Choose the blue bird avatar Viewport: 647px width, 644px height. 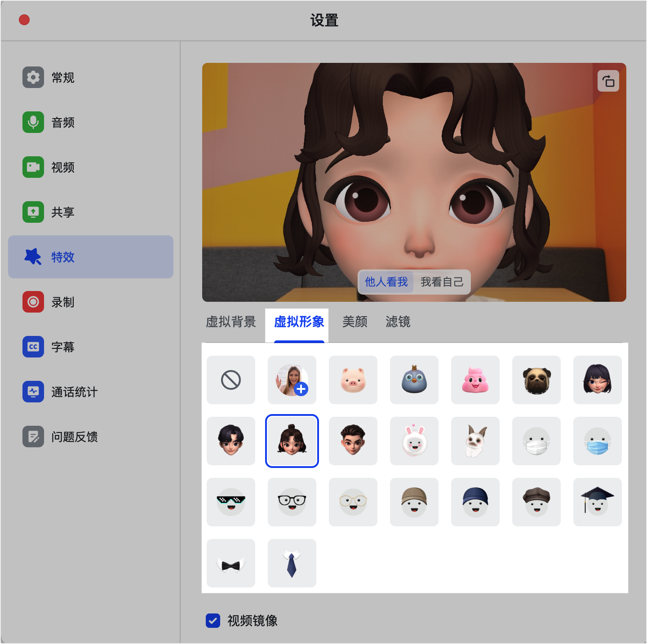(414, 380)
